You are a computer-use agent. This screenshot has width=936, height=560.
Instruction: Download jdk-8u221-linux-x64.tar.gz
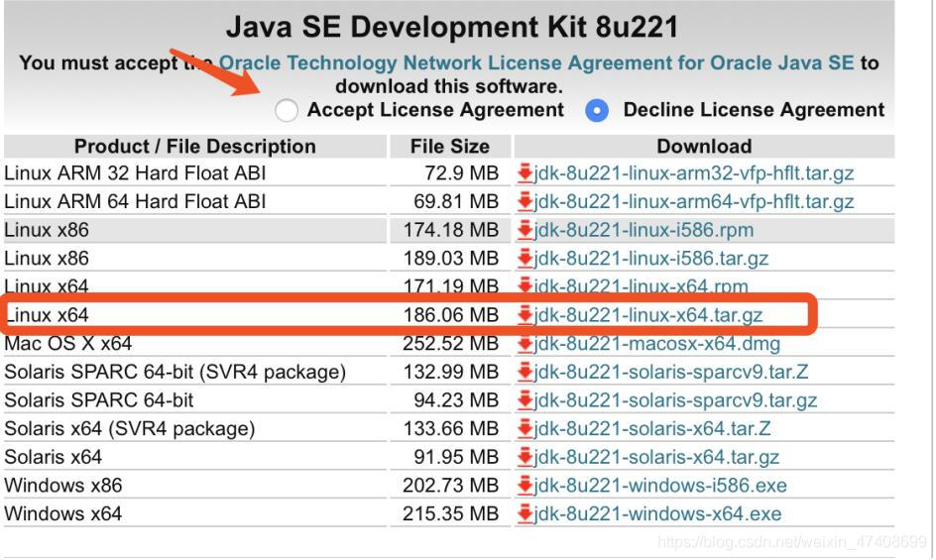[x=648, y=315]
